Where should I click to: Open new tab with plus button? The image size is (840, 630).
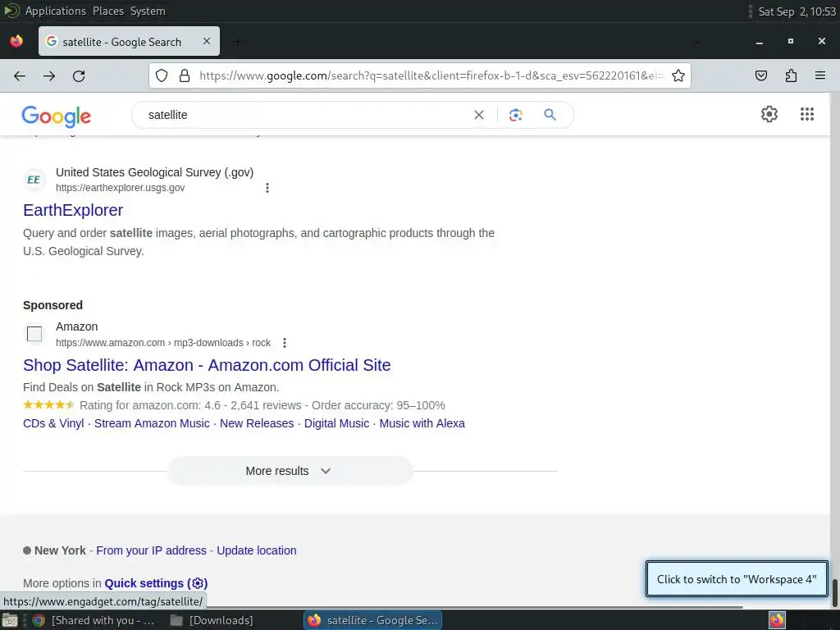[238, 42]
